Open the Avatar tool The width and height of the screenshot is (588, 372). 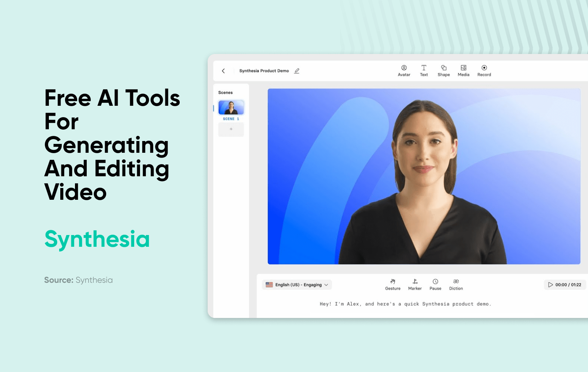404,71
